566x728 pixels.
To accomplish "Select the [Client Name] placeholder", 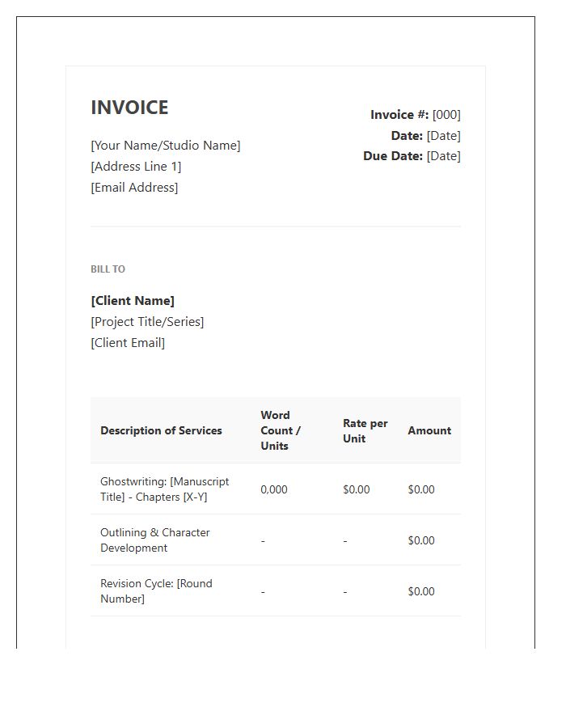I will tap(133, 301).
